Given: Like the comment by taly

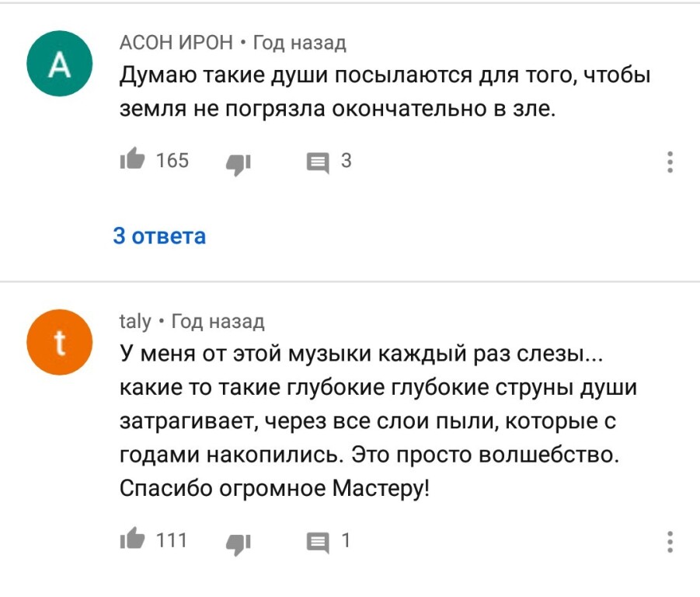Looking at the screenshot, I should (x=131, y=540).
